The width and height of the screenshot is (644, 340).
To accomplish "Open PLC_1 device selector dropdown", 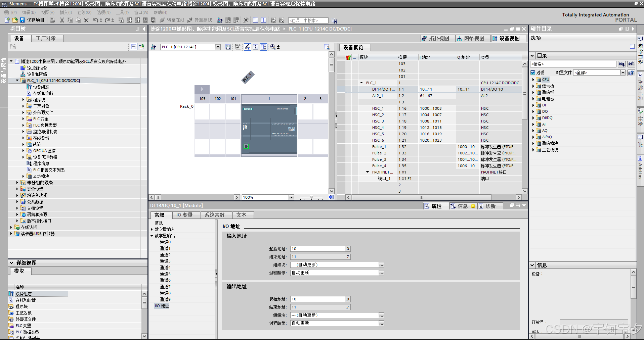I will coord(218,47).
